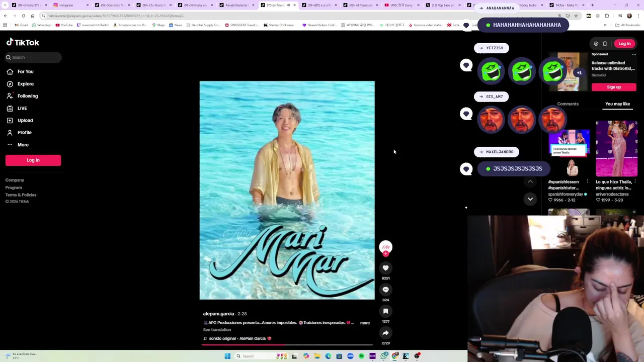Image resolution: width=644 pixels, height=362 pixels.
Task: Reload the page with the refresh icon
Action: [23, 16]
